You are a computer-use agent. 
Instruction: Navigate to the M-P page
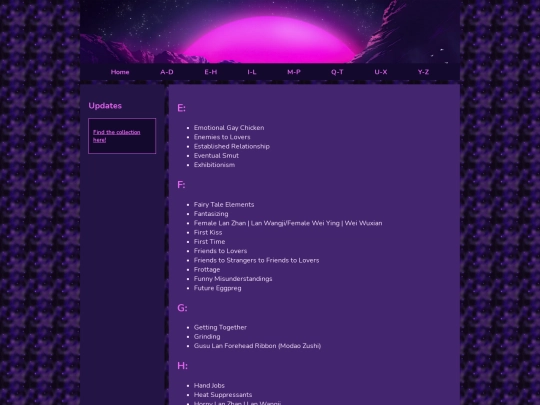coord(294,72)
